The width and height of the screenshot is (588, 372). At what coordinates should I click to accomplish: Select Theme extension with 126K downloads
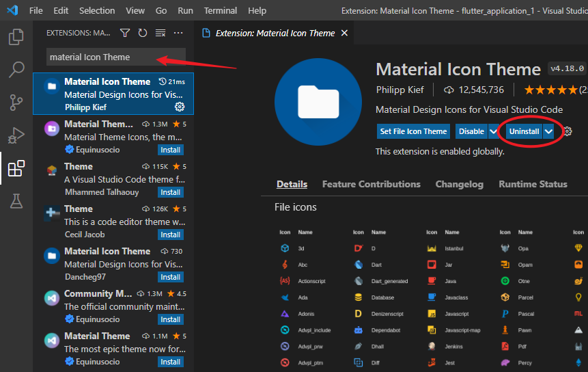pos(113,222)
